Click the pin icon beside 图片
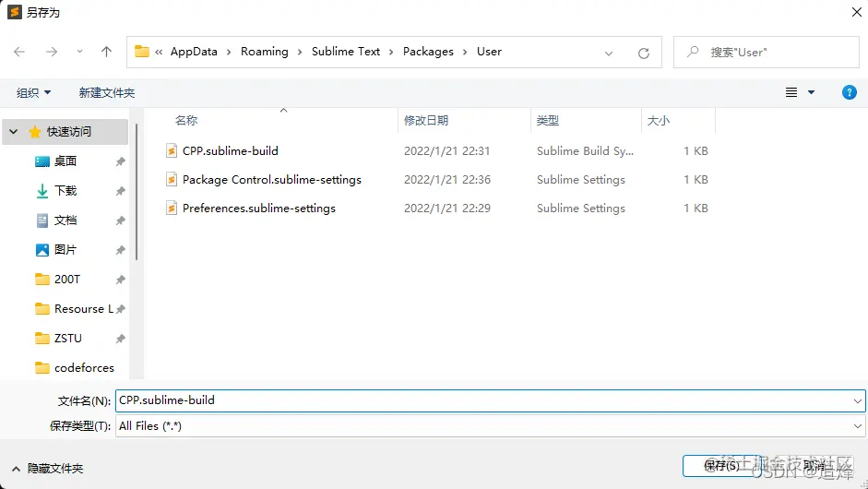The width and height of the screenshot is (868, 489). (x=120, y=250)
